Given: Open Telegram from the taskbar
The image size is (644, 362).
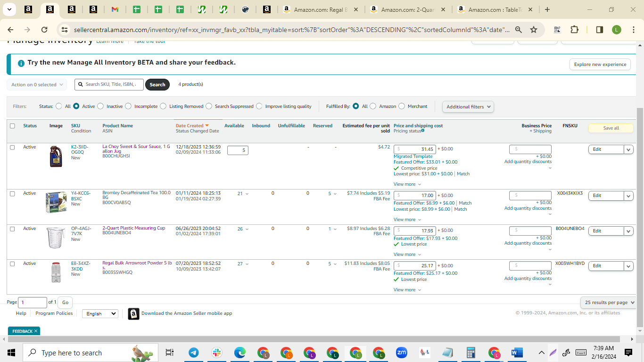Looking at the screenshot, I should point(193,353).
